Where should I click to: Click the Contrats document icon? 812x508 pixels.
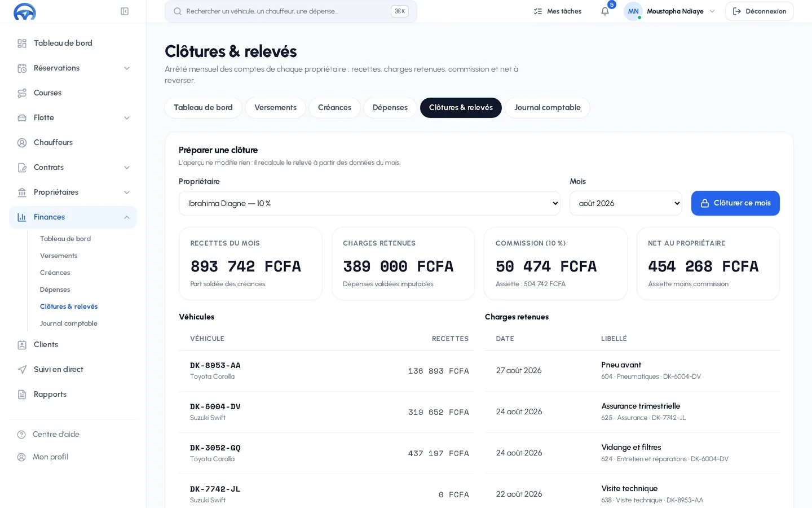pos(22,168)
